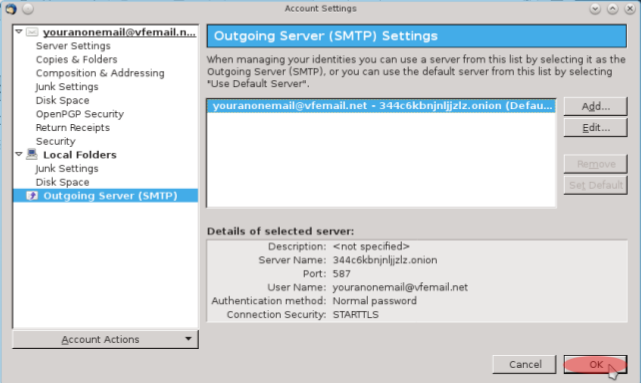Click the round pin button in title bar
Image resolution: width=641 pixels, height=383 pixels.
click(x=28, y=9)
